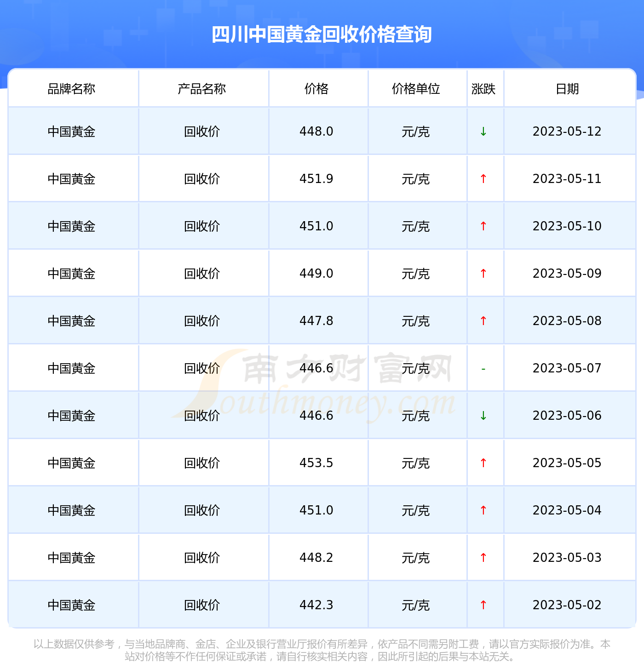Click the price 449.0
This screenshot has width=644, height=669.
click(x=316, y=274)
